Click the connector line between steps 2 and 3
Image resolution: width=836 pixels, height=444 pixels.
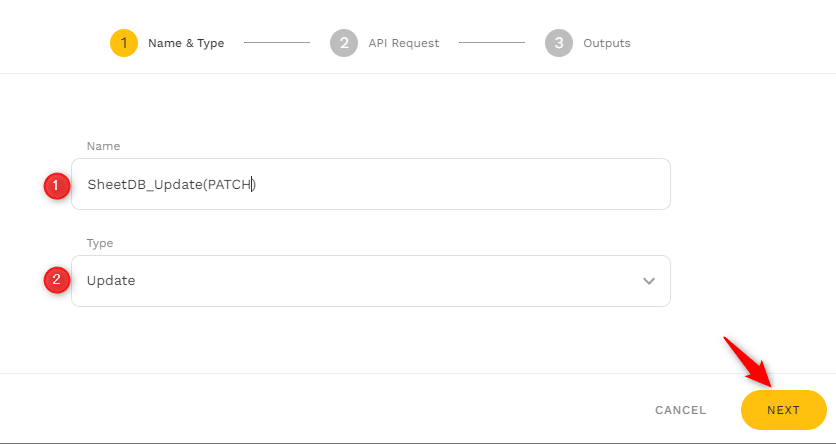(x=492, y=43)
